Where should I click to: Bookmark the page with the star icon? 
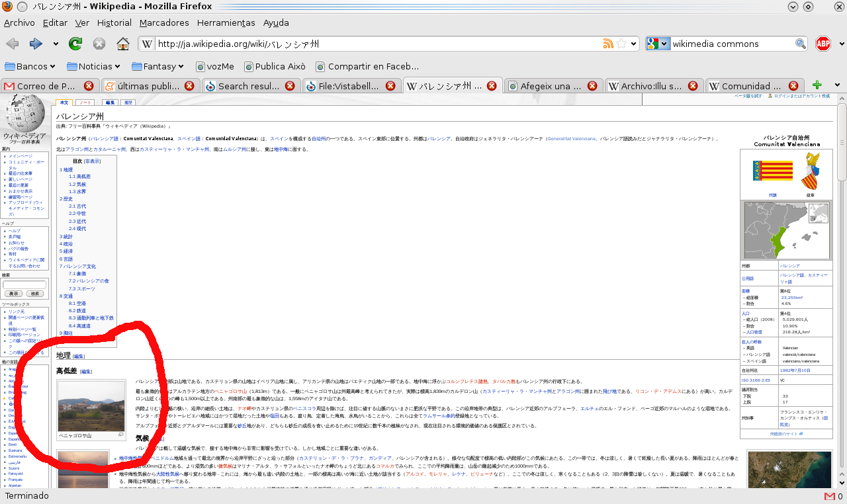pos(621,44)
